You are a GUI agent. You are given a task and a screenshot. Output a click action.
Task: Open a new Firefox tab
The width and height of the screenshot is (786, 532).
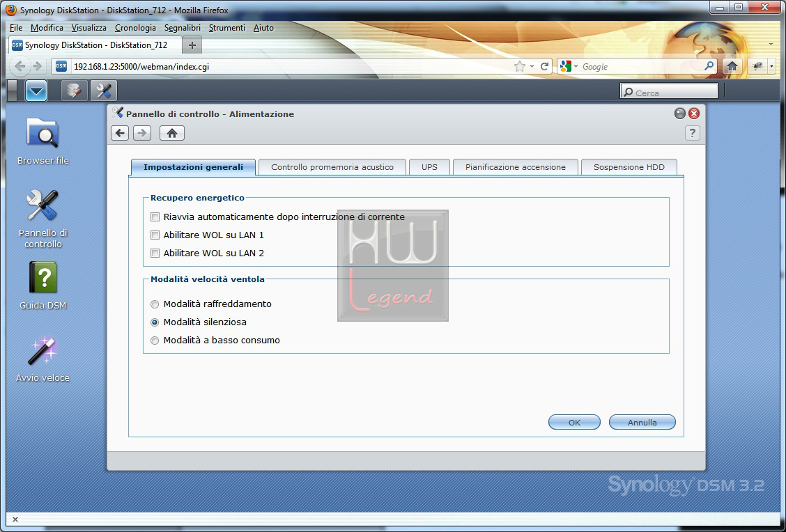click(192, 45)
